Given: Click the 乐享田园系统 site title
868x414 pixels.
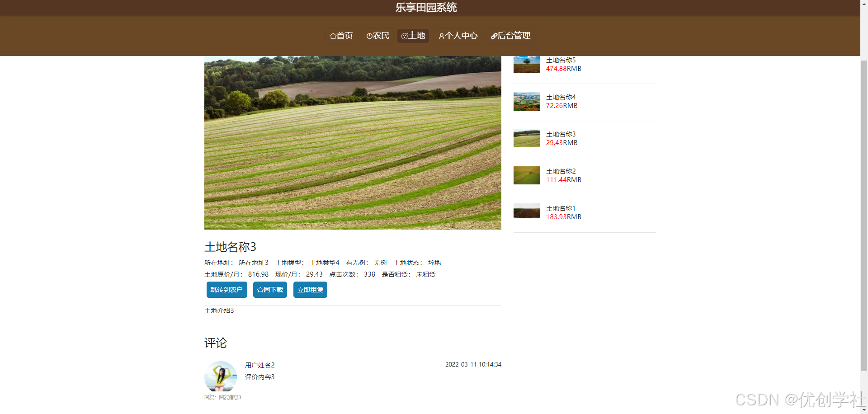Looking at the screenshot, I should [426, 7].
